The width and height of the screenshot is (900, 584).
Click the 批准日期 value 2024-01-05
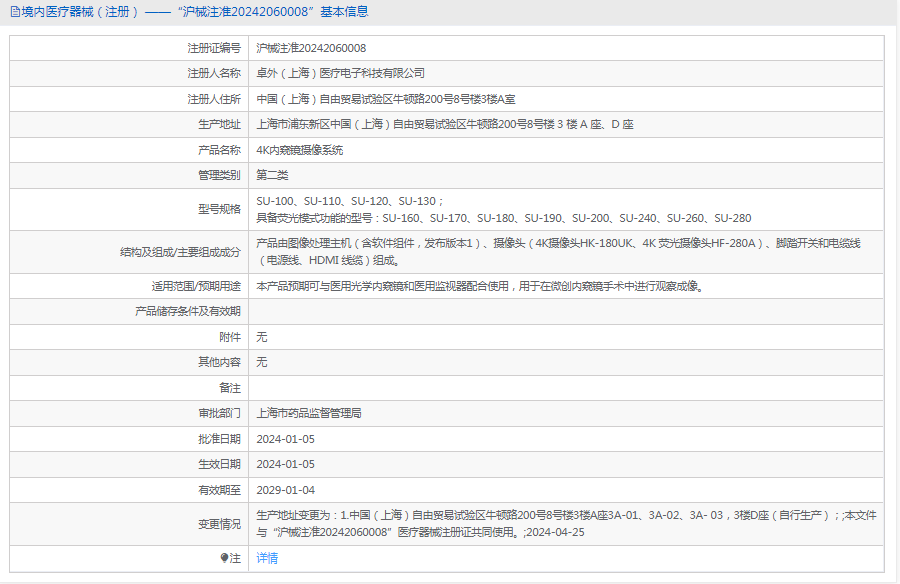point(285,438)
